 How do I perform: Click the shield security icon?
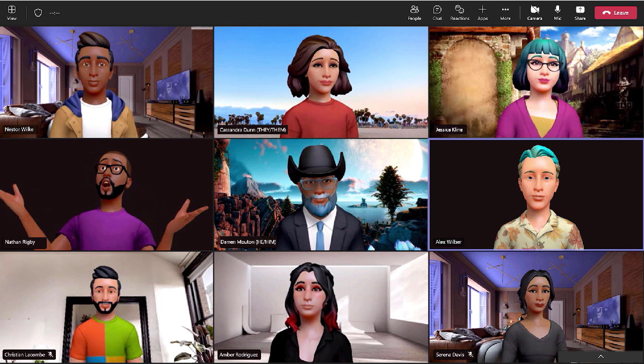[38, 12]
